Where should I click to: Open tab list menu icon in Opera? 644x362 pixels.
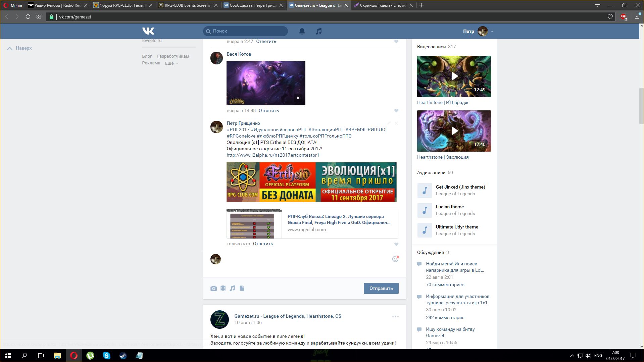point(597,5)
